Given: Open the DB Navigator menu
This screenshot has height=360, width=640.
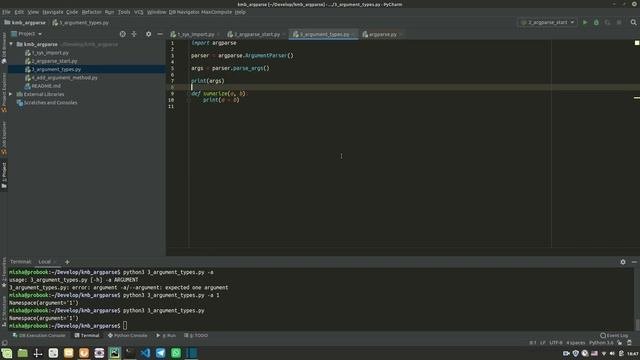Looking at the screenshot, I should (x=184, y=12).
